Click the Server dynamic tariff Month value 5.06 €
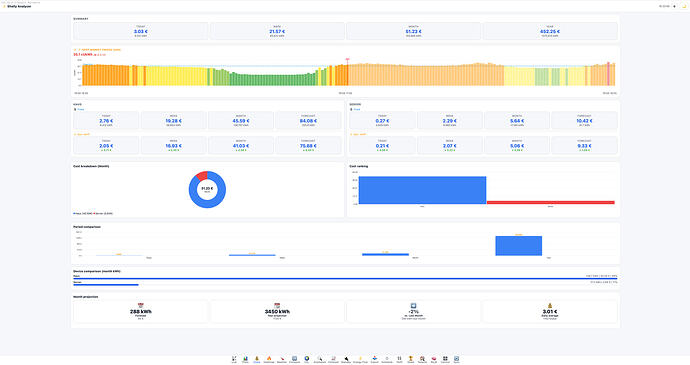The height and width of the screenshot is (365, 690). click(517, 146)
